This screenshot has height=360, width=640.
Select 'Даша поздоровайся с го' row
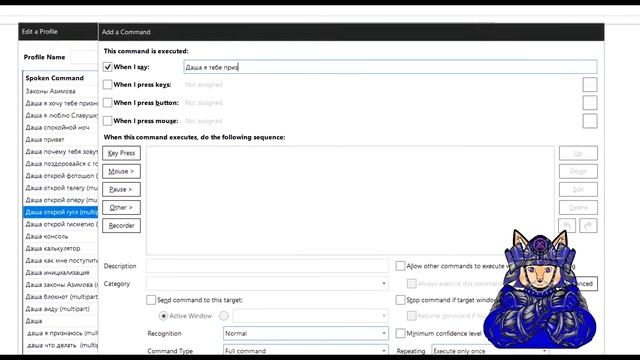pyautogui.click(x=60, y=164)
